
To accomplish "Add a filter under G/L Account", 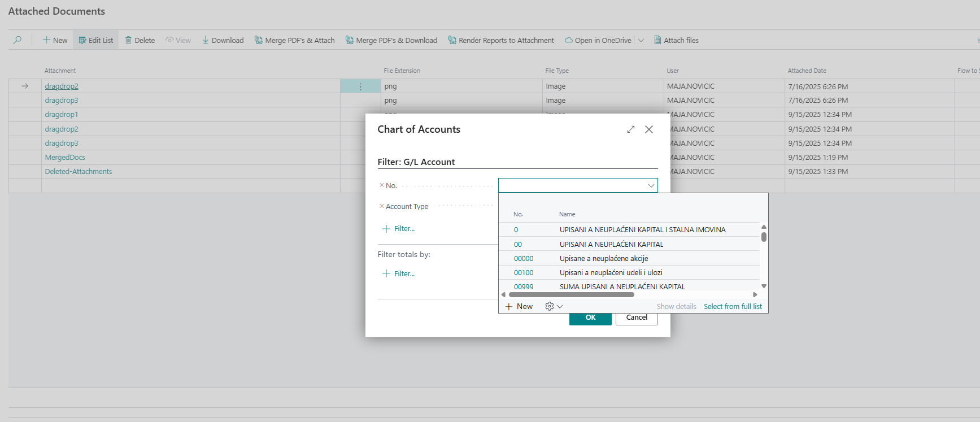I will 399,229.
